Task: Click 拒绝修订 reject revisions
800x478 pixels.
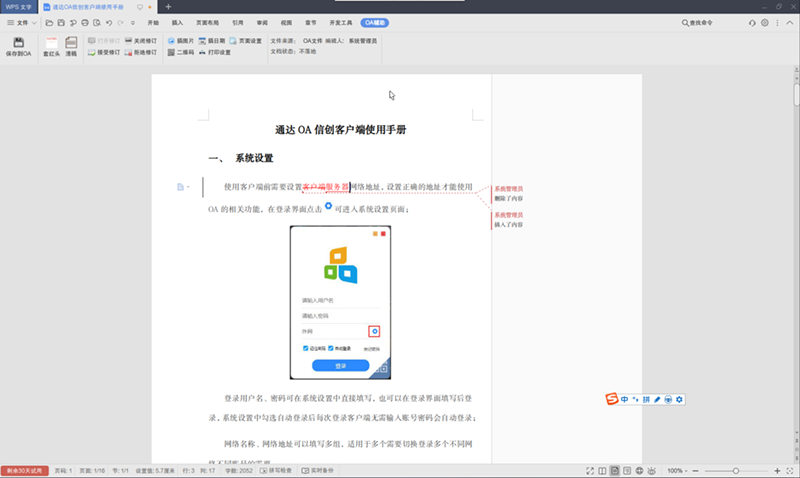Action: [141, 53]
